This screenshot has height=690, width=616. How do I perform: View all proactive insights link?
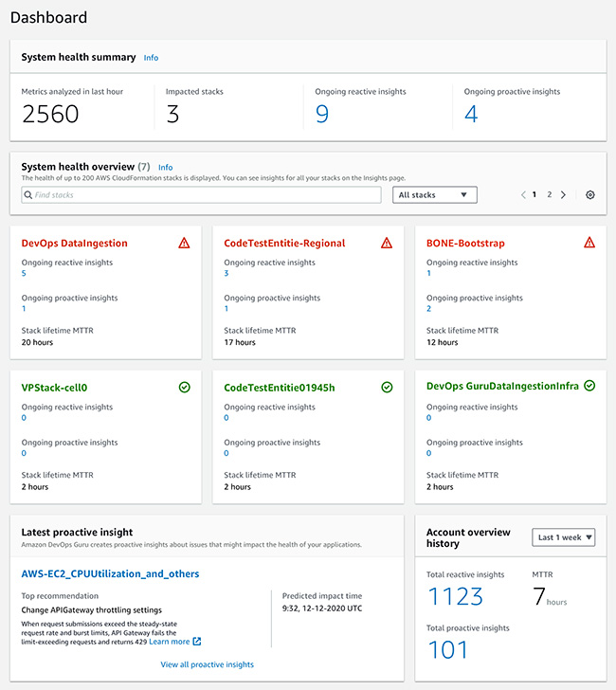coord(207,664)
